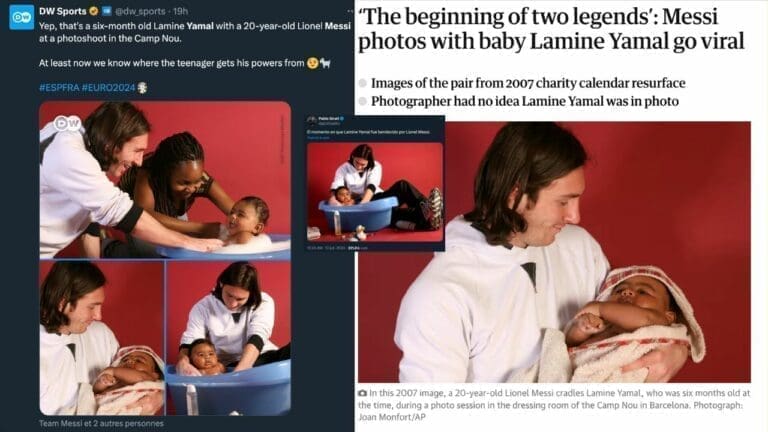
Task: Open the tweet's more options dots
Action: click(349, 11)
